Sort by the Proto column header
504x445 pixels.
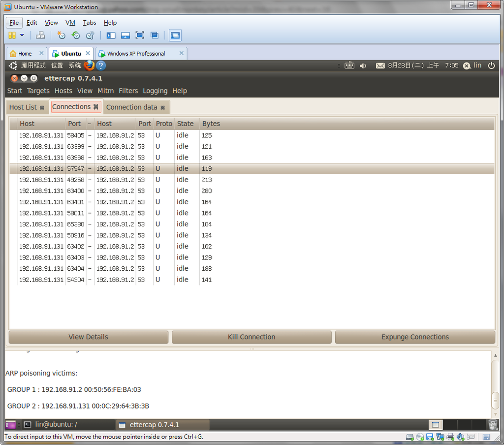pos(164,124)
